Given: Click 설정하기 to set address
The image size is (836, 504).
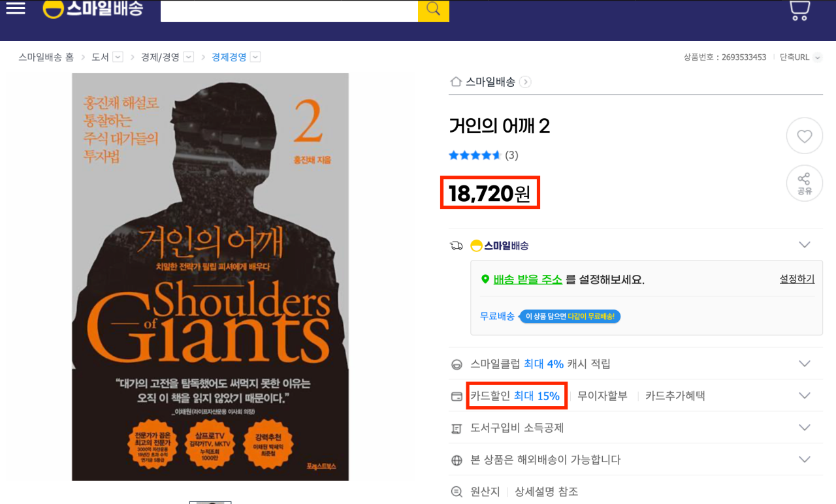Looking at the screenshot, I should [x=797, y=279].
